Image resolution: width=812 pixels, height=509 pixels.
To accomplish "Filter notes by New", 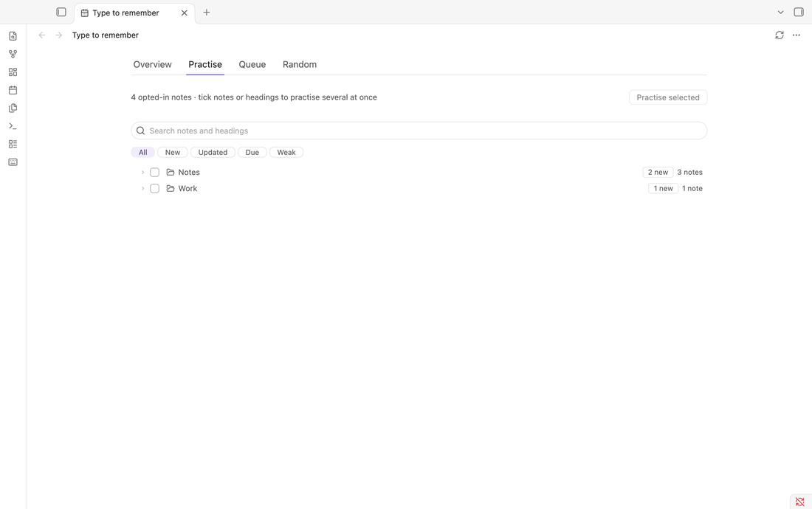I will point(173,152).
